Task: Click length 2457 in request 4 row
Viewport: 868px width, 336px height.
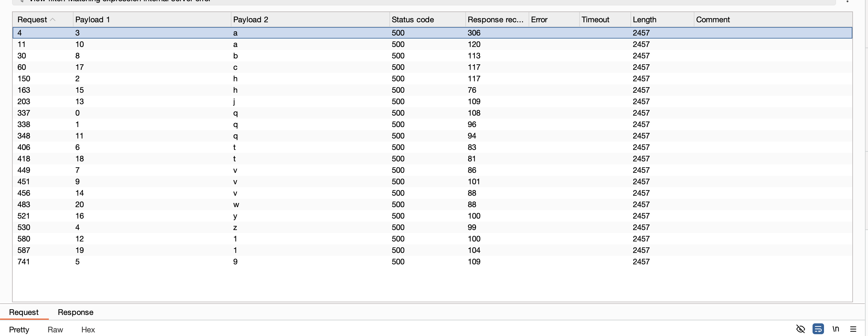Action: 641,33
